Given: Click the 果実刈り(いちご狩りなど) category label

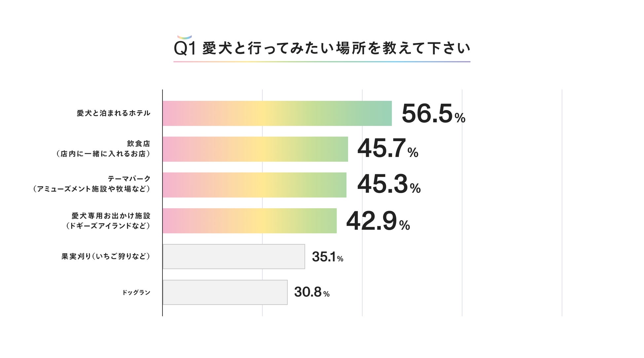Looking at the screenshot, I should (x=106, y=257).
